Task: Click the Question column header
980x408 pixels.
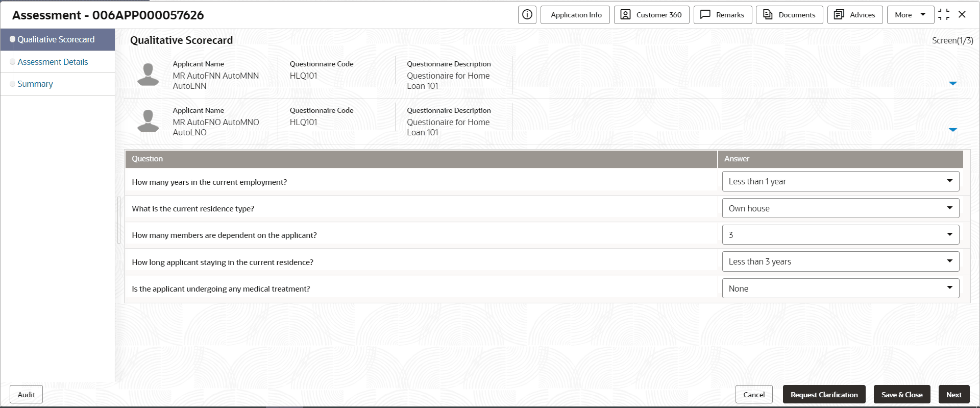Action: point(421,159)
